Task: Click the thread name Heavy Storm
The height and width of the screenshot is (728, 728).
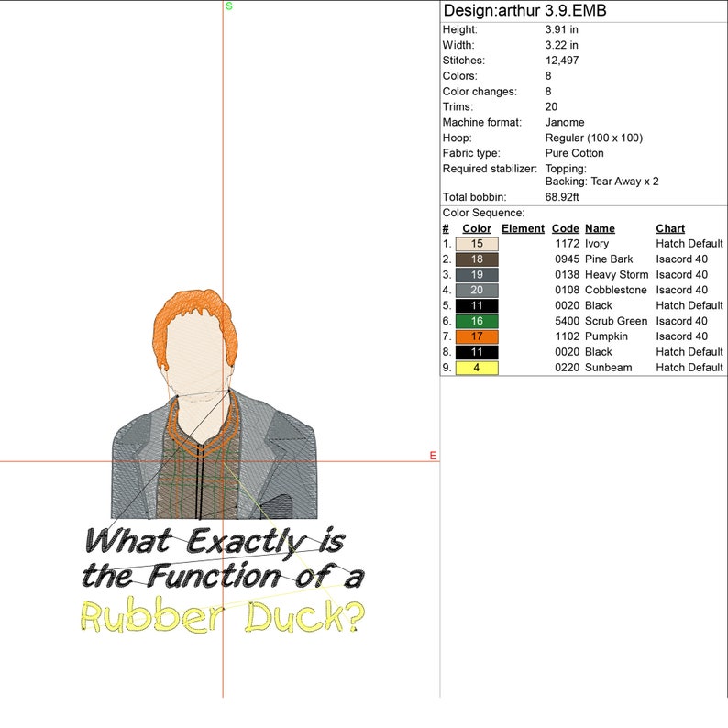Action: pyautogui.click(x=616, y=275)
